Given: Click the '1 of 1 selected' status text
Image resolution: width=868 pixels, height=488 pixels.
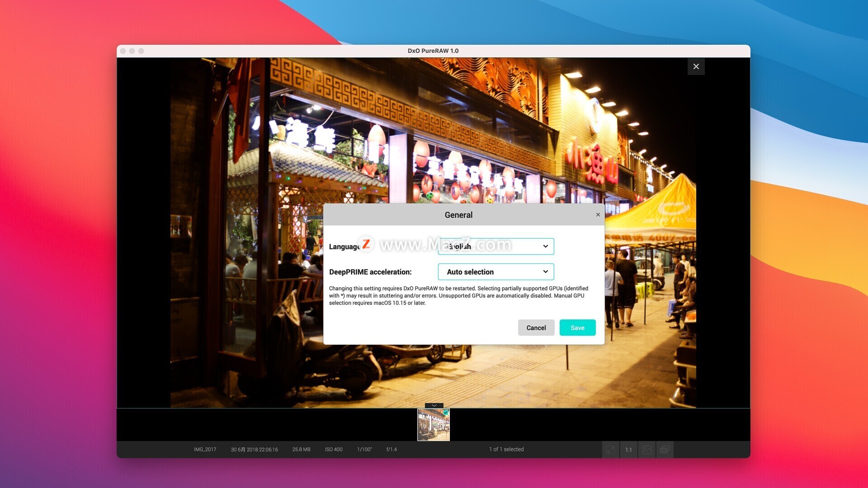Looking at the screenshot, I should point(506,449).
